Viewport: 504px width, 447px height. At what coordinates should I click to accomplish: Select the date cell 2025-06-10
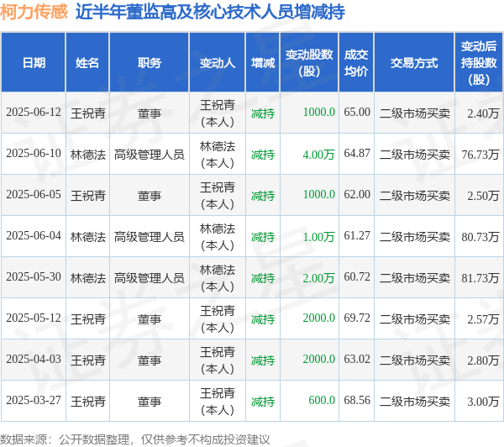tap(34, 154)
